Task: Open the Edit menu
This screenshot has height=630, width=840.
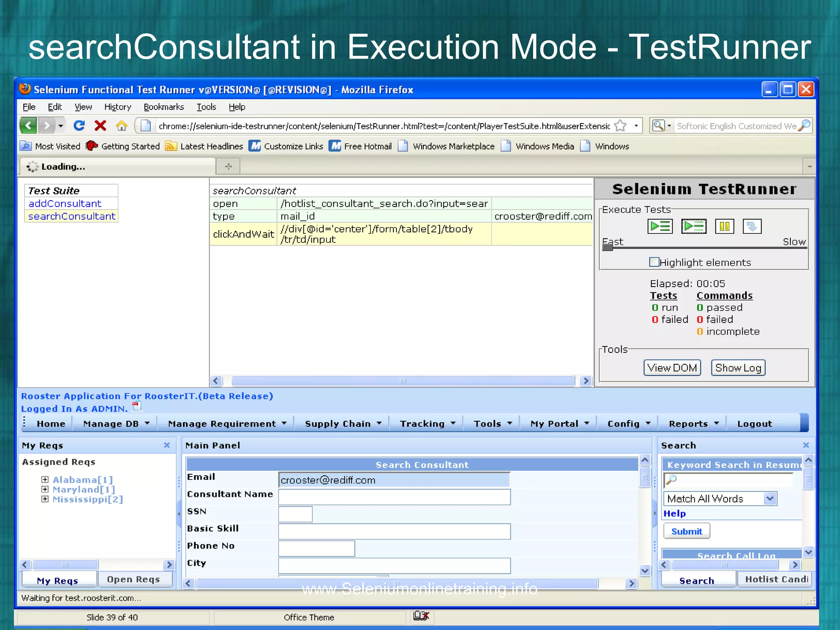Action: point(55,107)
